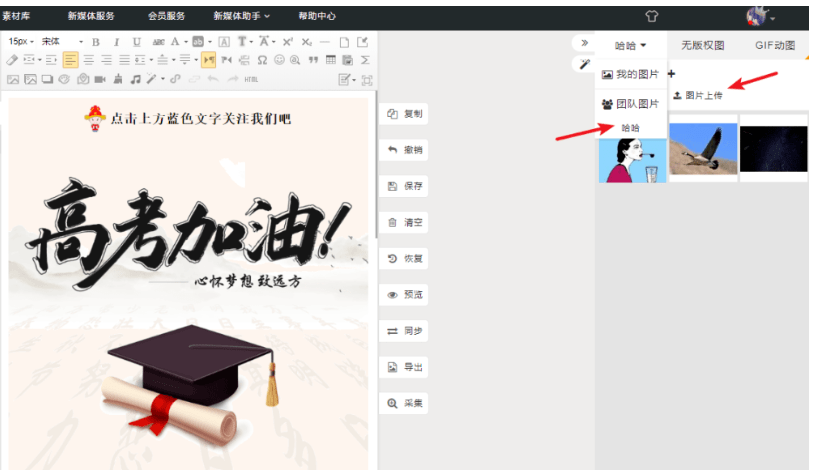Toggle the highlighted left-align button
This screenshot has height=471, width=813.
(71, 60)
